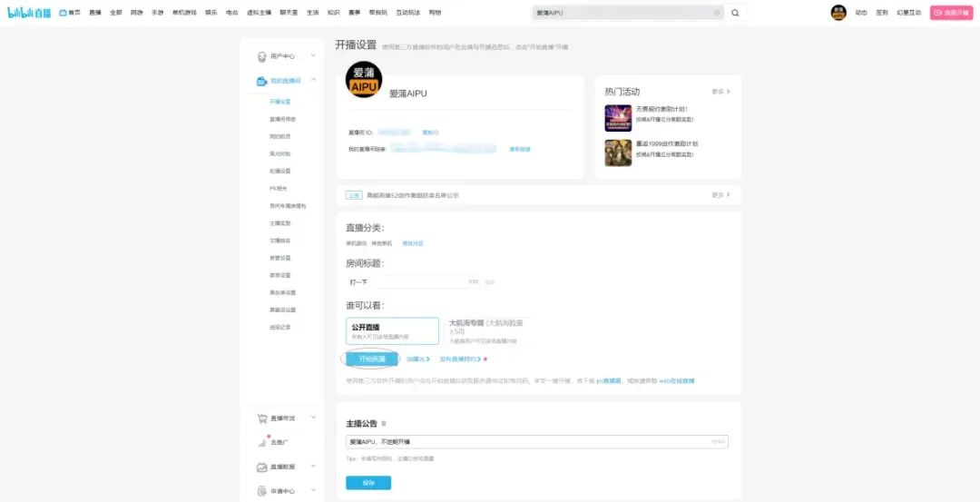Expand the 直播带货 section

tap(313, 418)
